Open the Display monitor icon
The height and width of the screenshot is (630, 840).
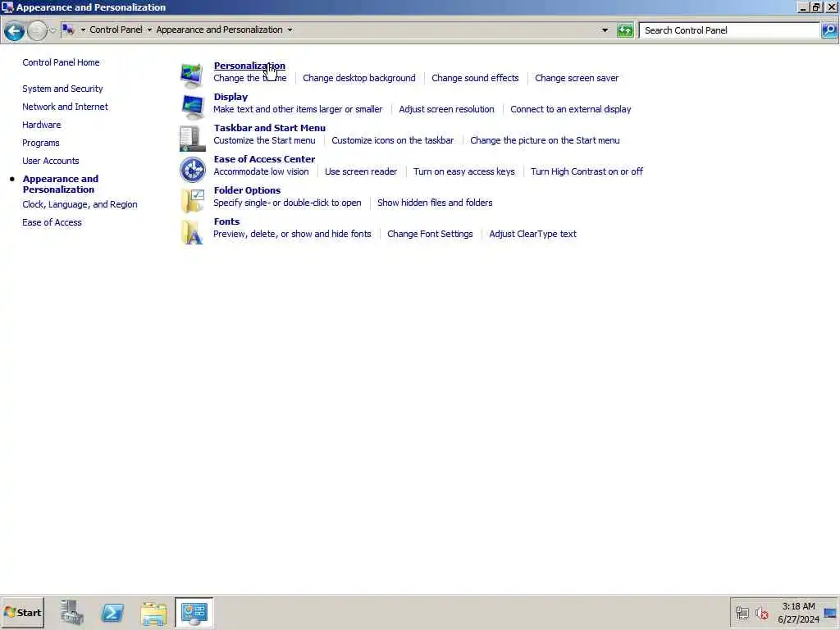[192, 107]
